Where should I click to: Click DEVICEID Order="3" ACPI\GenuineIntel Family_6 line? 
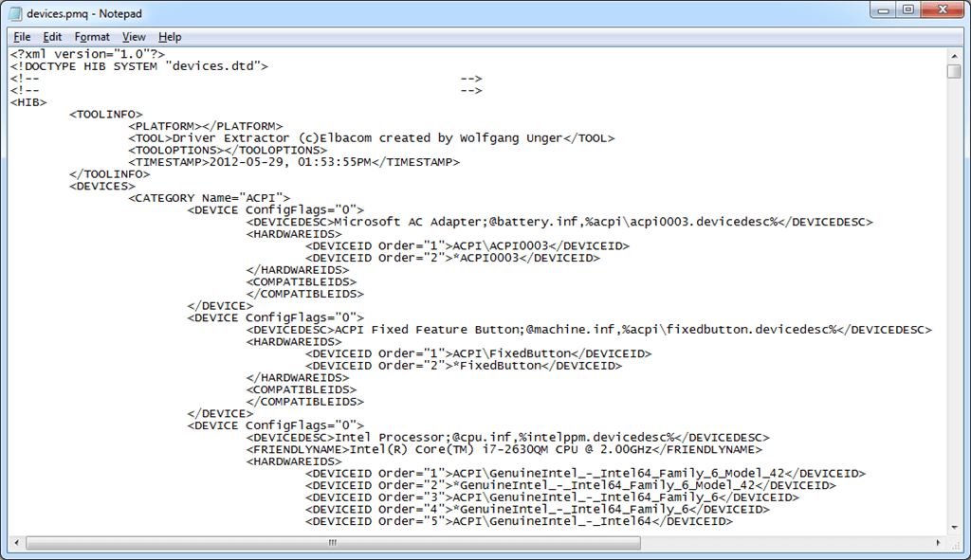(553, 497)
